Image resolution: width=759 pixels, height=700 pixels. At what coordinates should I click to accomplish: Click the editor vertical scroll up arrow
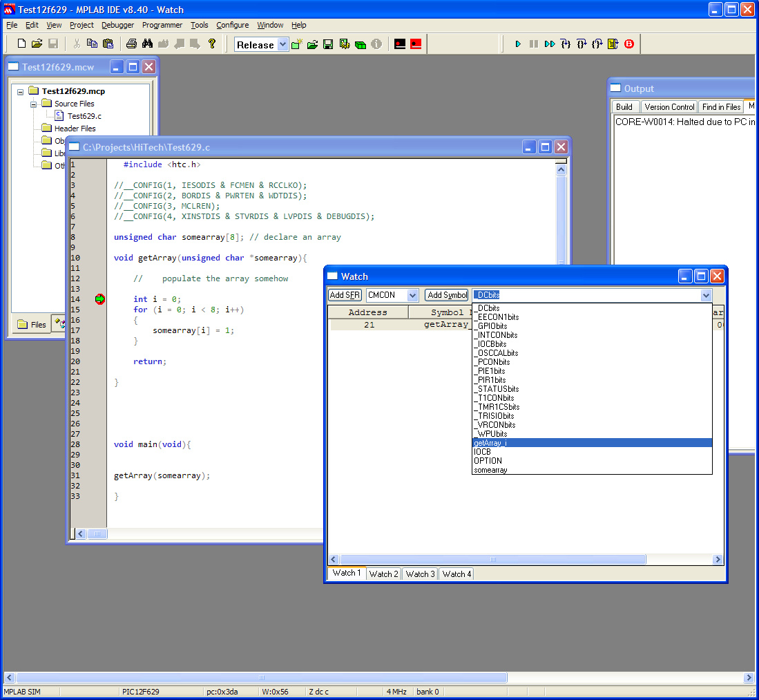pos(561,169)
